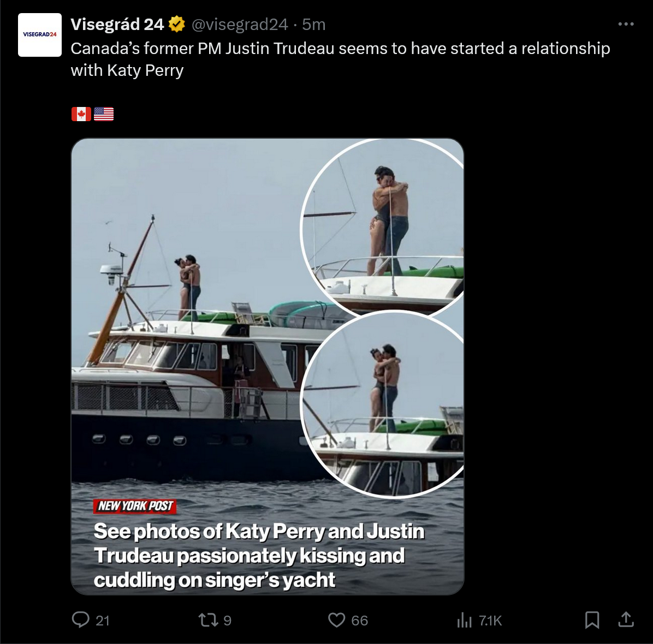The image size is (653, 644).
Task: Click the @visegrad24 handle
Action: [239, 24]
